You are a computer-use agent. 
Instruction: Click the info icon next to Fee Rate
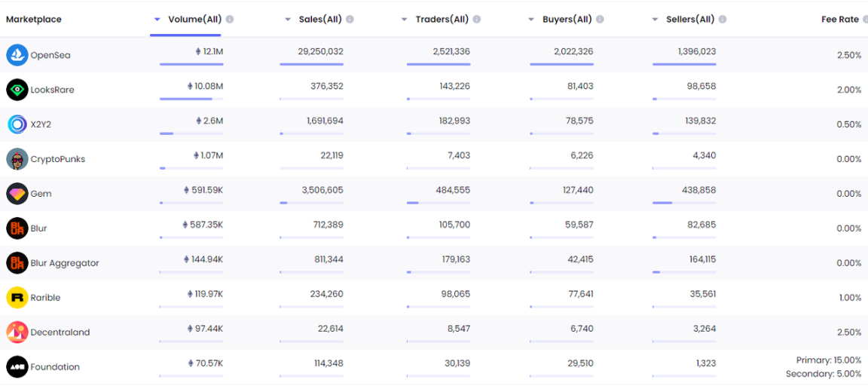tap(864, 20)
